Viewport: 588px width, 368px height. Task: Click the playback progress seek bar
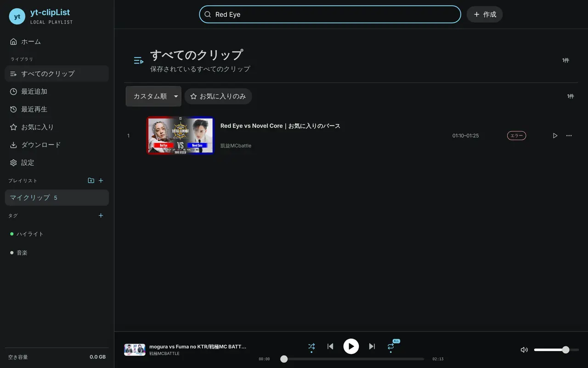point(352,359)
